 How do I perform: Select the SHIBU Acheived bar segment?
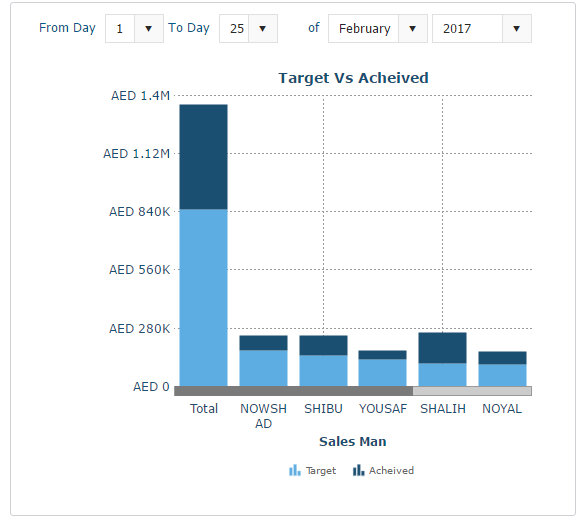323,345
